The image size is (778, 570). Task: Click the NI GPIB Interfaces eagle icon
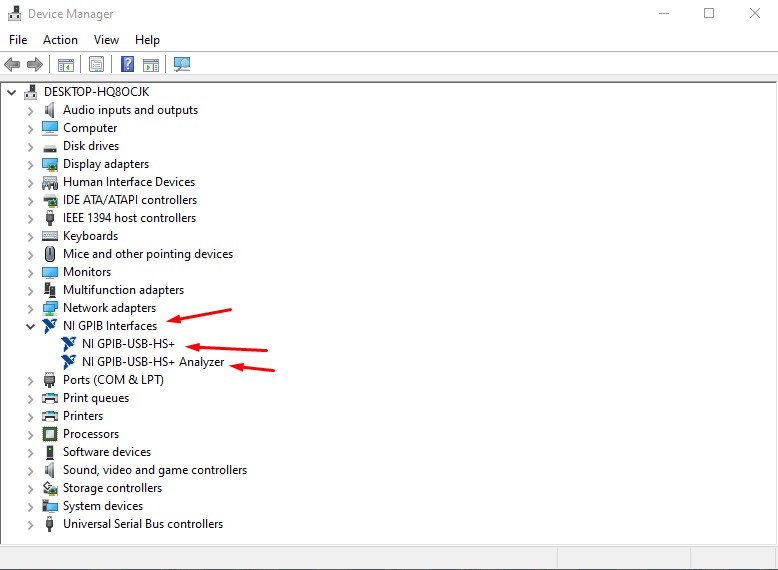[50, 326]
